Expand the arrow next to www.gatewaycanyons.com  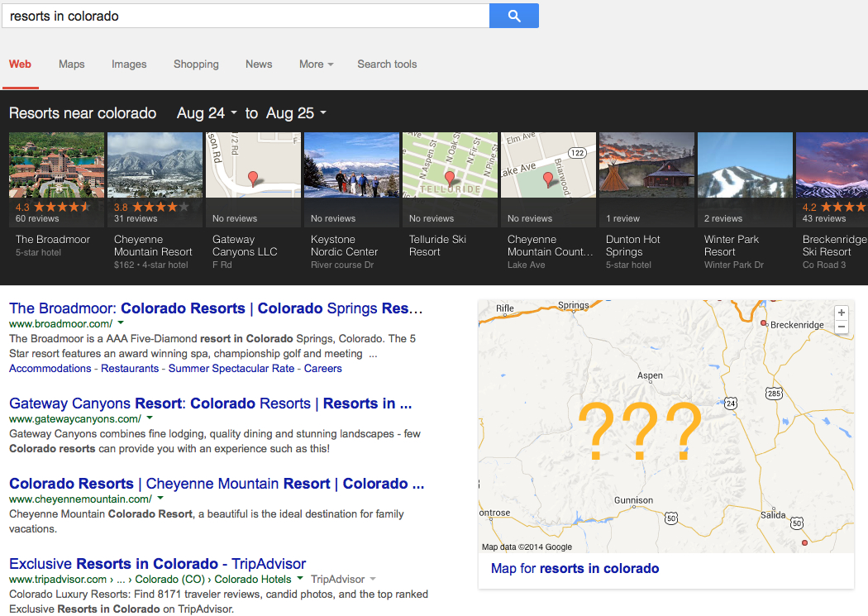150,418
